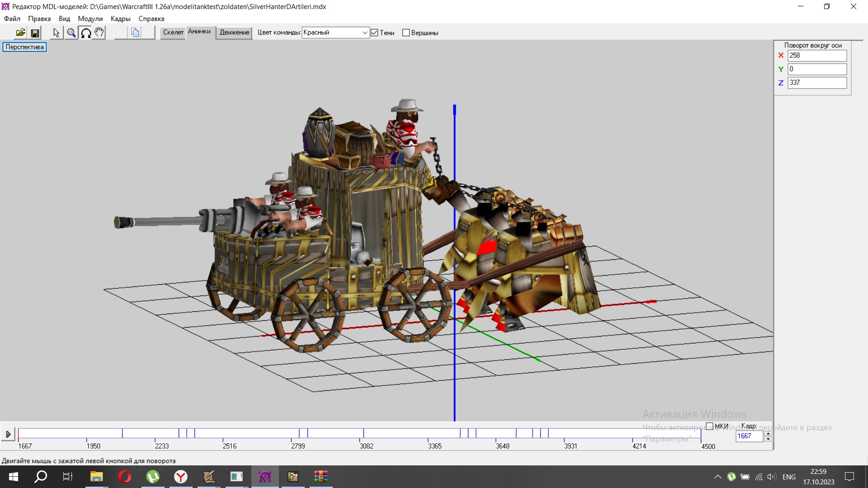Click the copy pages toolbar icon
Screen dimensions: 868x488
pos(135,33)
